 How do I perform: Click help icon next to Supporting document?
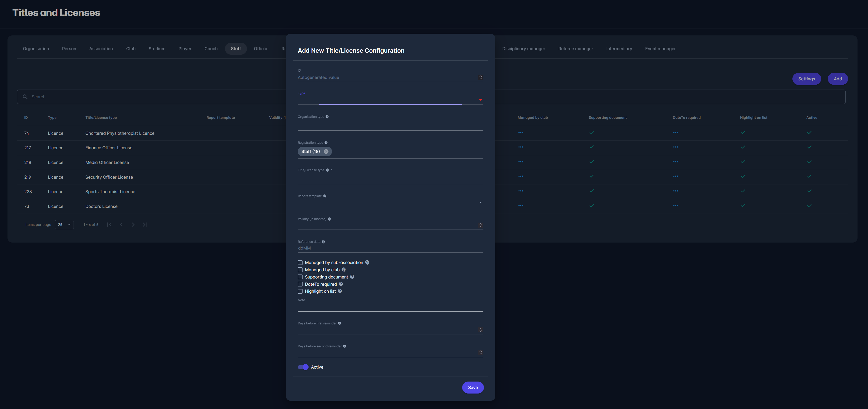[x=352, y=277]
